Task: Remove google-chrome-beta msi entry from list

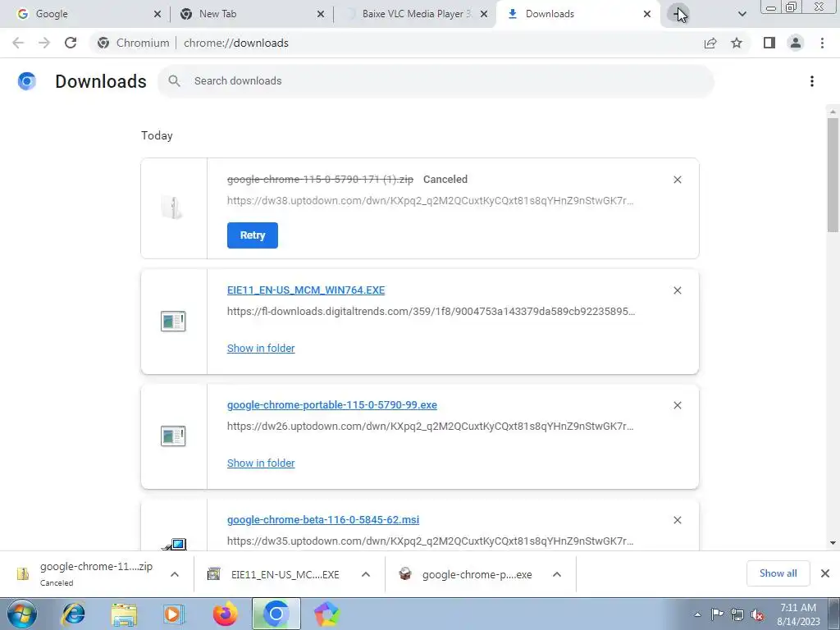Action: click(678, 520)
